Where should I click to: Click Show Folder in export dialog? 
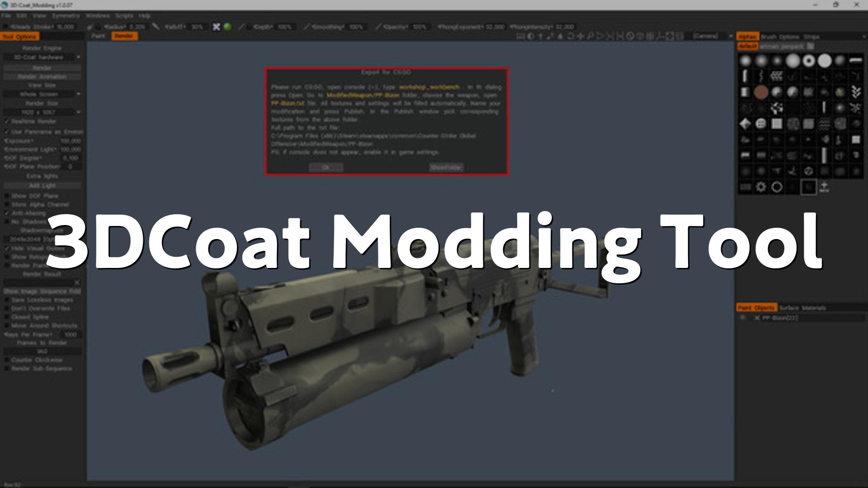tap(446, 168)
